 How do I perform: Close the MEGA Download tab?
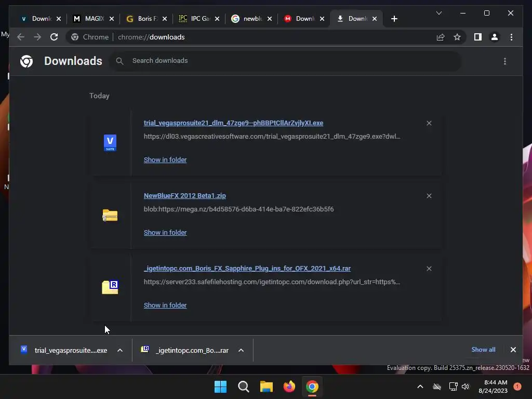[x=322, y=19]
